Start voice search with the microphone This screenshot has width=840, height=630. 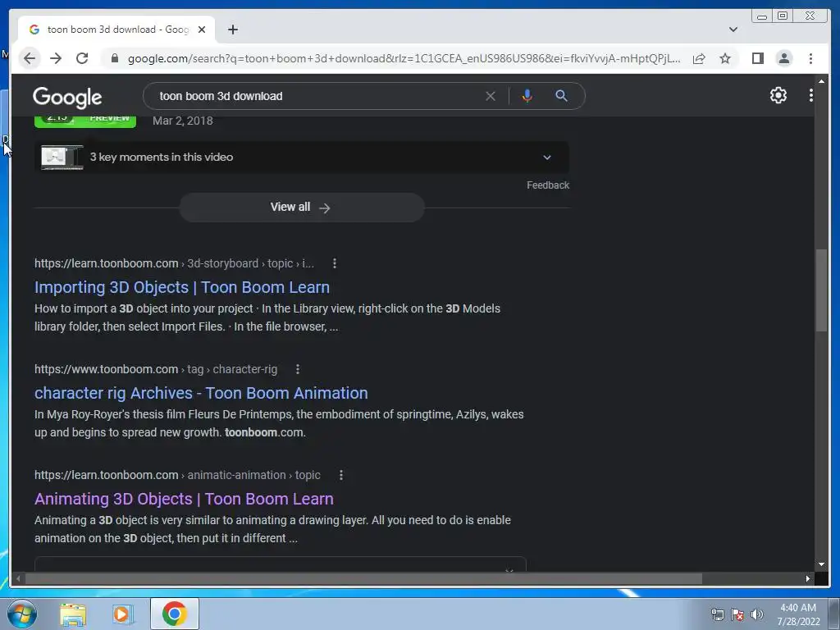[527, 96]
